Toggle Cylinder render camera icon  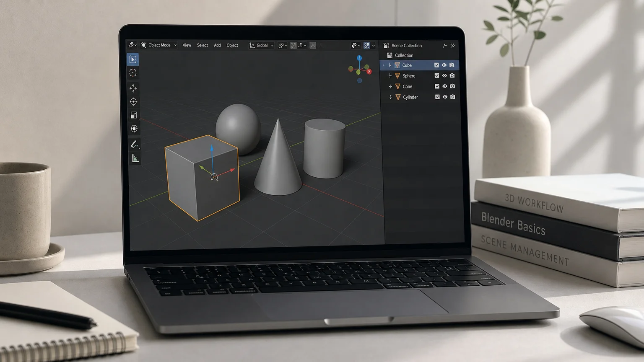453,97
